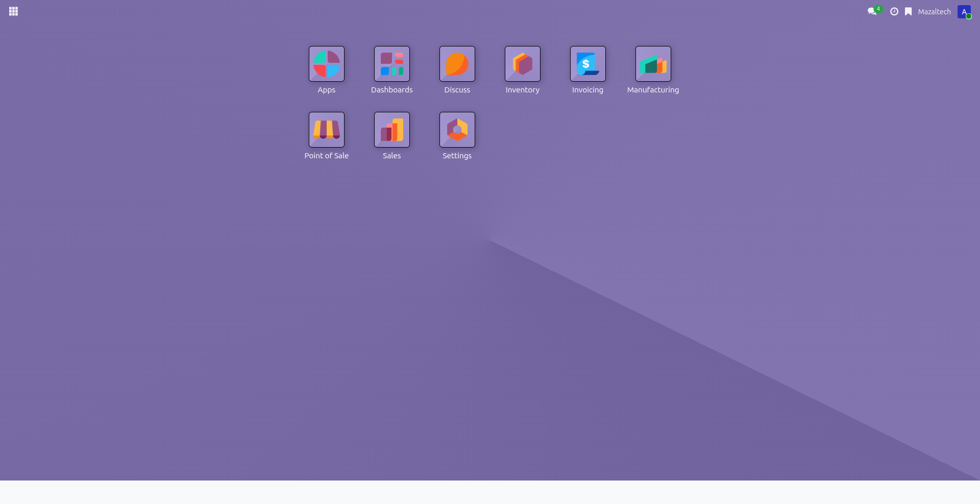This screenshot has width=980, height=504.
Task: Open the Dashboards app
Action: (x=391, y=64)
